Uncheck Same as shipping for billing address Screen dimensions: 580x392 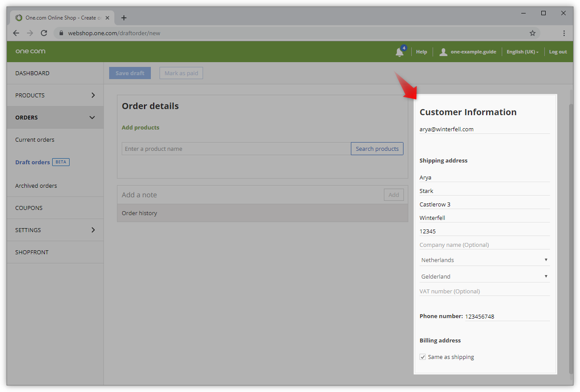[422, 356]
